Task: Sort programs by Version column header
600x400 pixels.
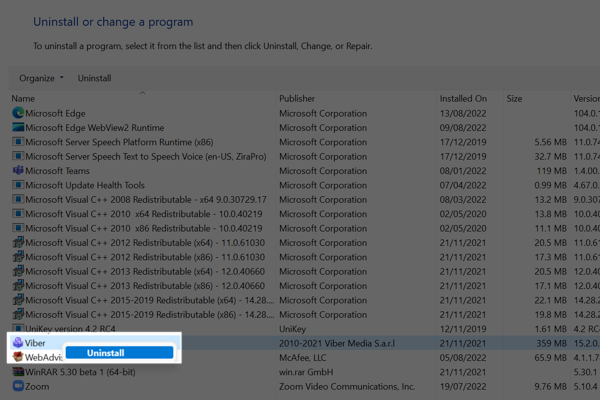Action: pyautogui.click(x=586, y=98)
